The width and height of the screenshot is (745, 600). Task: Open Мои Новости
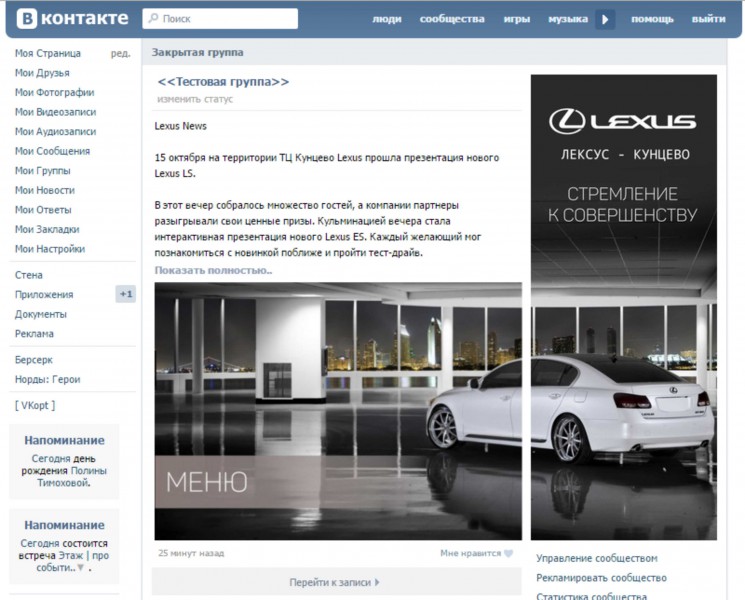(45, 190)
